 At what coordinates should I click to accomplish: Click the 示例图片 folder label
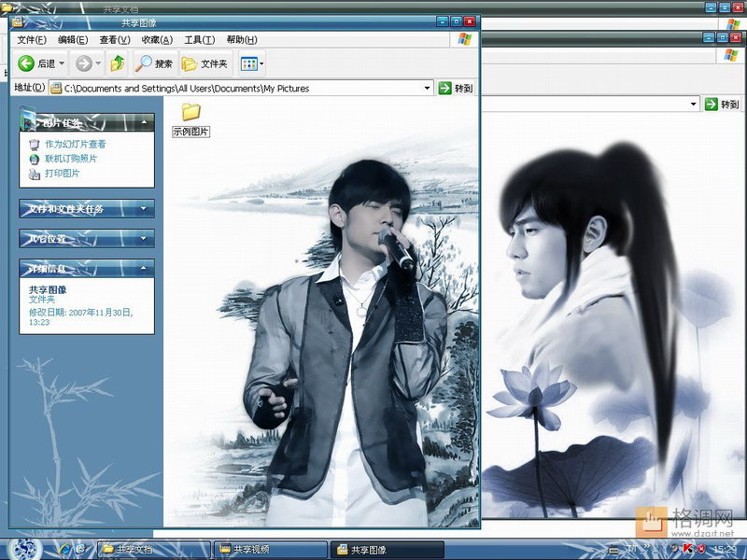[190, 132]
